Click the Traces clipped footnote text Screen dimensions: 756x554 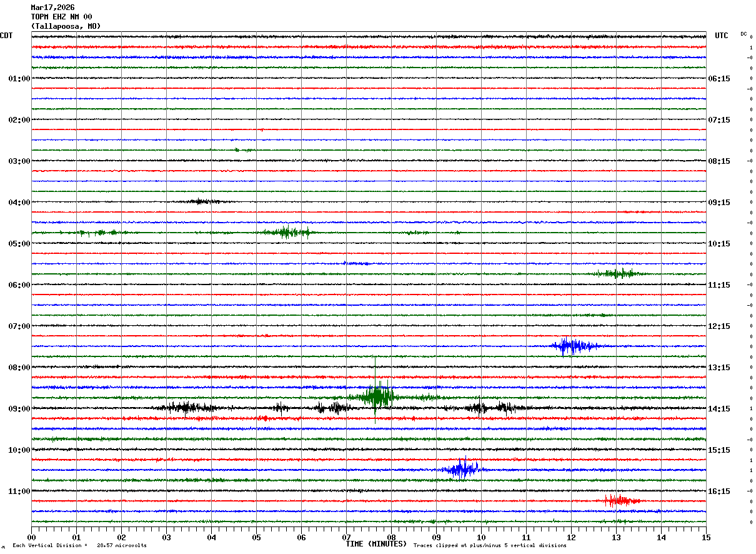(490, 545)
